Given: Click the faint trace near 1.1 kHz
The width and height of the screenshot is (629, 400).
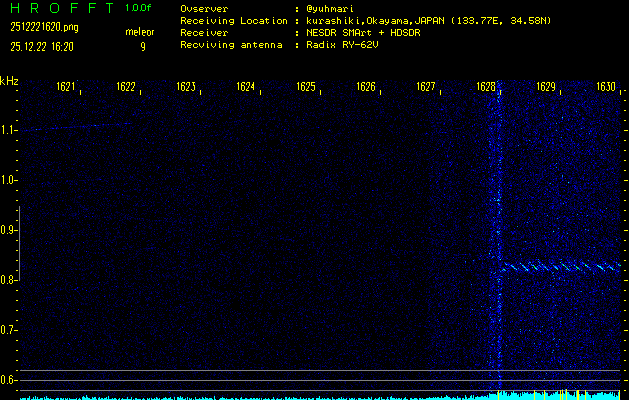Looking at the screenshot, I should [76, 127].
